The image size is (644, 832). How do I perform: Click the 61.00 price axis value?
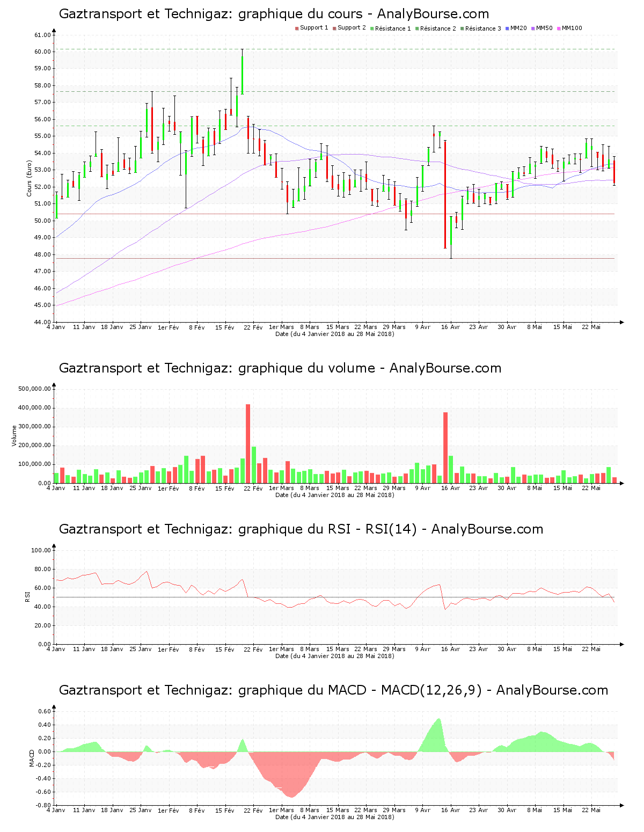click(42, 35)
